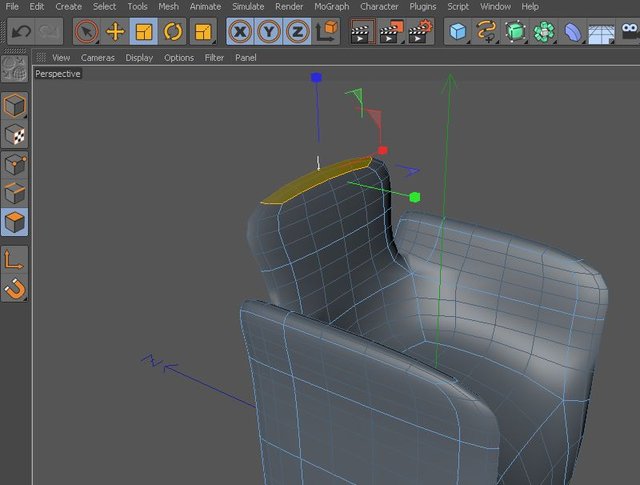Add a Cube primitive object
640x485 pixels.
click(458, 31)
